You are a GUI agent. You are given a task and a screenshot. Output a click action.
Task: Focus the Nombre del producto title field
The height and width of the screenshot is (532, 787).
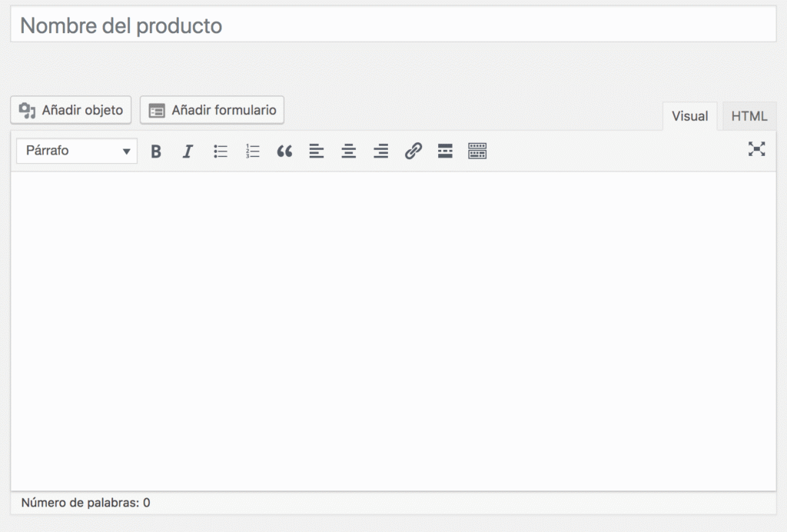393,25
